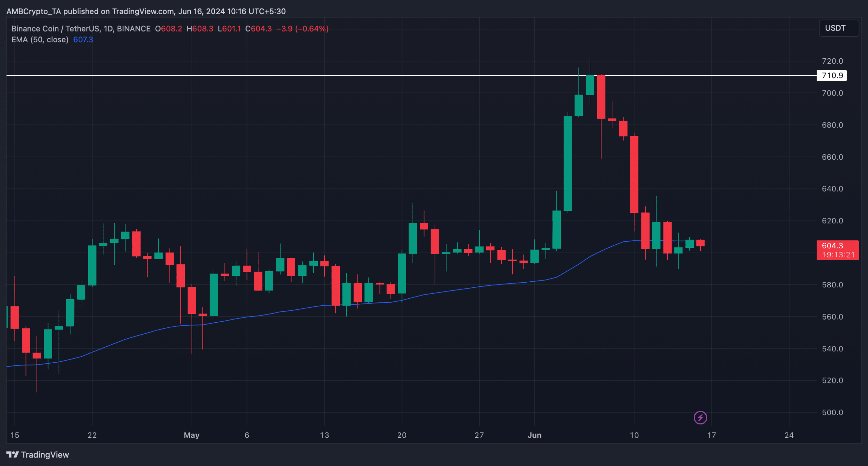Click the close value C604.3

(x=259, y=28)
